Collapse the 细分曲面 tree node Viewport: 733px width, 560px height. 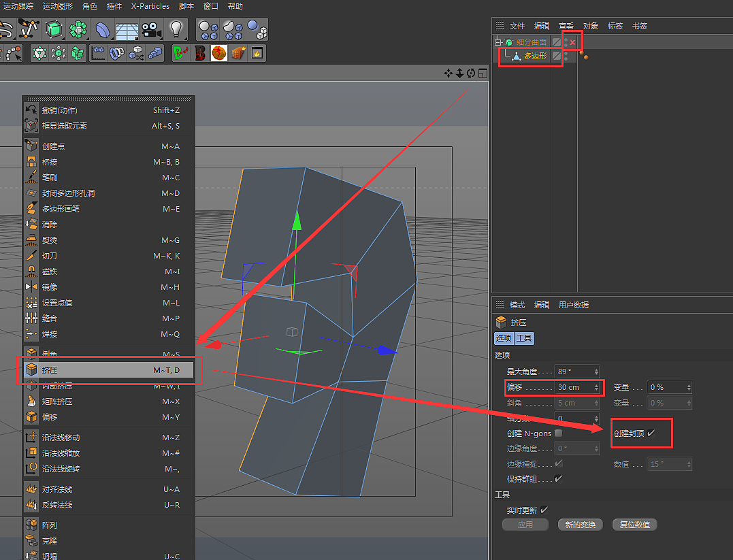point(498,42)
